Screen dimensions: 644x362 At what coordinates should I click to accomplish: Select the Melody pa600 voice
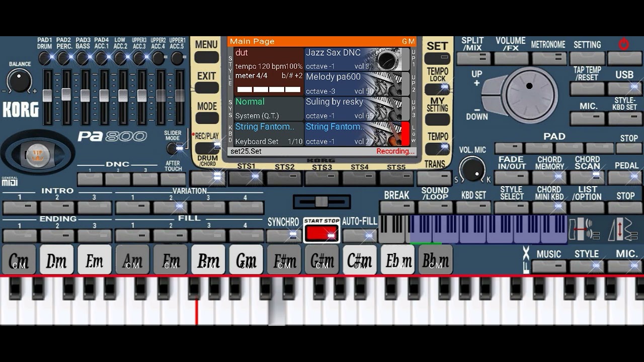(x=357, y=84)
